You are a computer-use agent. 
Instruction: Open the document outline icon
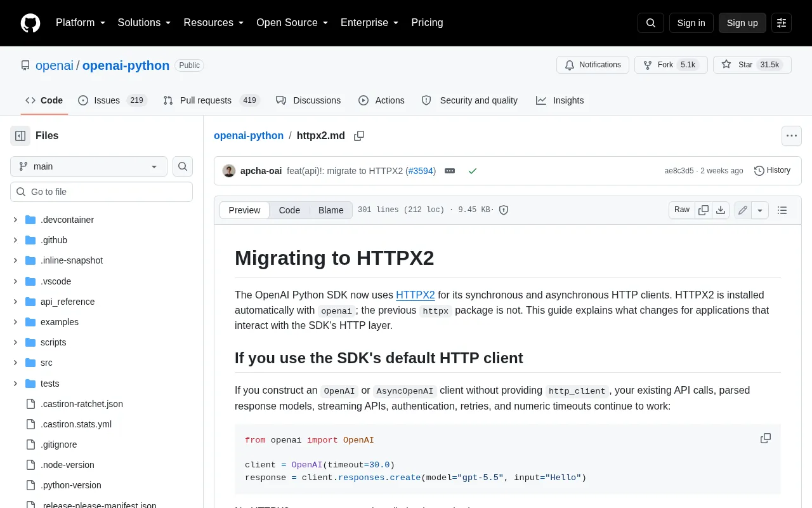click(782, 210)
